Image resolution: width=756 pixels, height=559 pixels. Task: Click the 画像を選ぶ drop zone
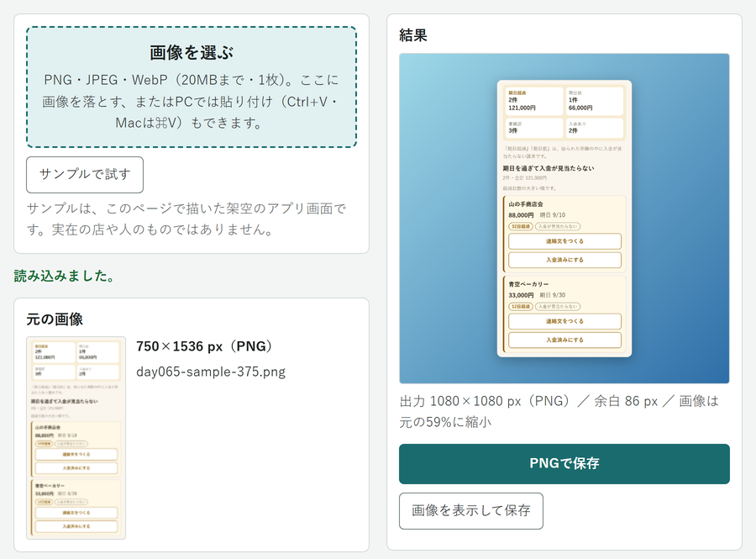192,87
